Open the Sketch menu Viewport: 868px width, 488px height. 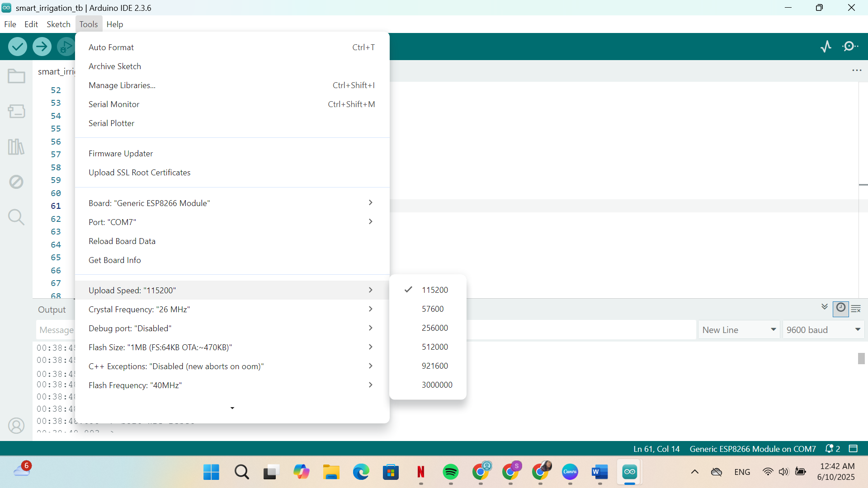click(x=58, y=24)
